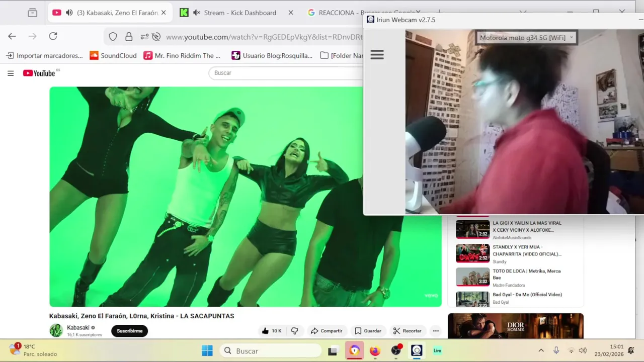Reload the current page
The image size is (644, 362).
pos(53,36)
